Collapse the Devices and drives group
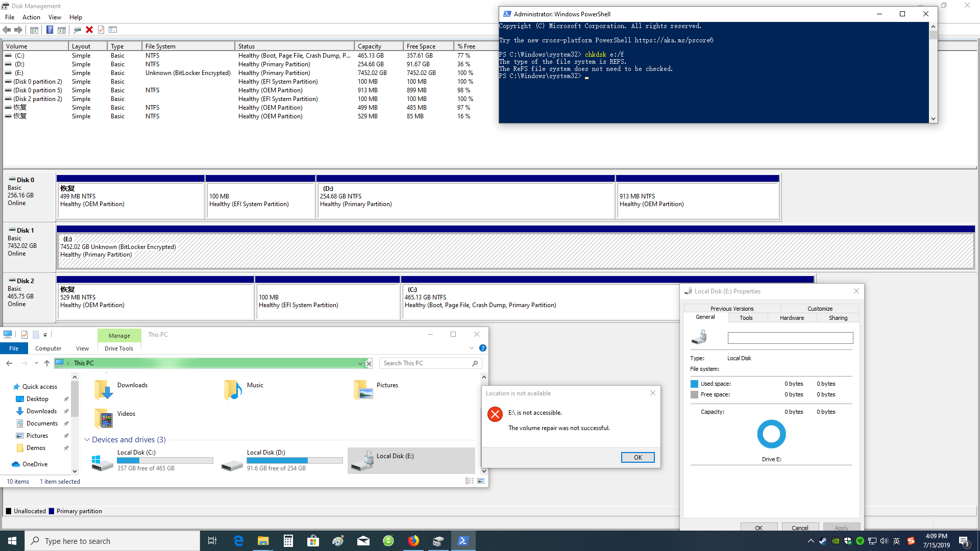The width and height of the screenshot is (980, 551). click(87, 440)
